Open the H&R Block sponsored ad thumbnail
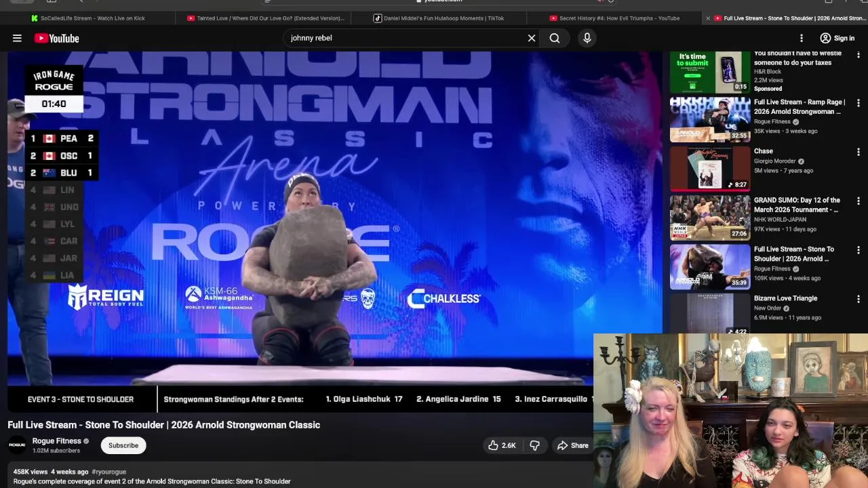Screen dimensions: 868x488 710,72
